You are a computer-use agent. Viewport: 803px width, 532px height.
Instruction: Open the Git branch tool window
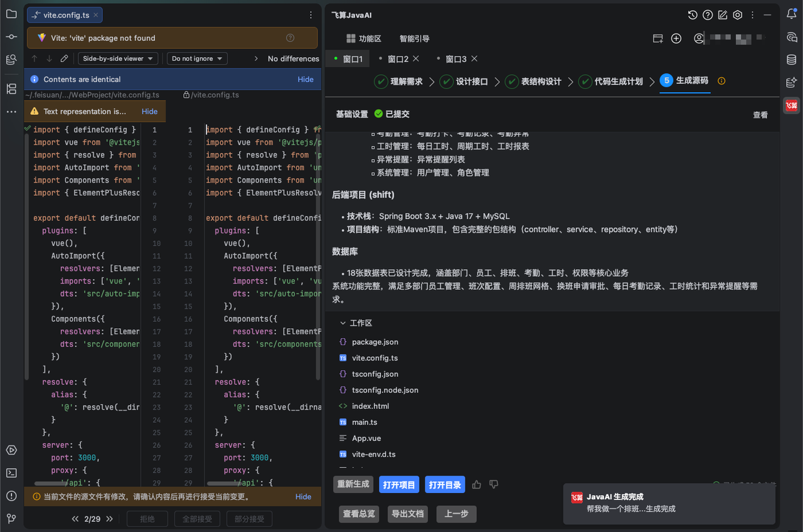(11, 519)
